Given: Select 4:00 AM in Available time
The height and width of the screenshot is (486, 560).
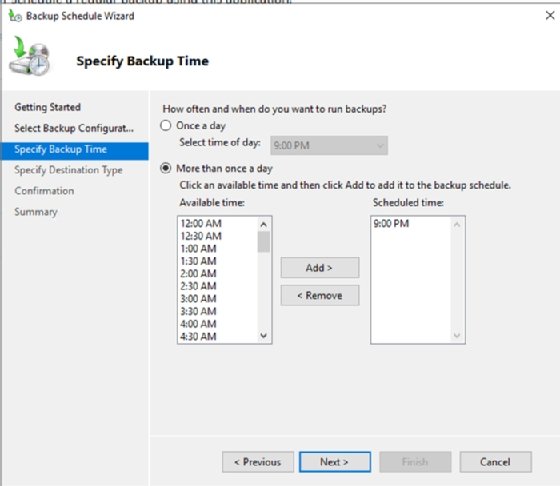Looking at the screenshot, I should (199, 324).
